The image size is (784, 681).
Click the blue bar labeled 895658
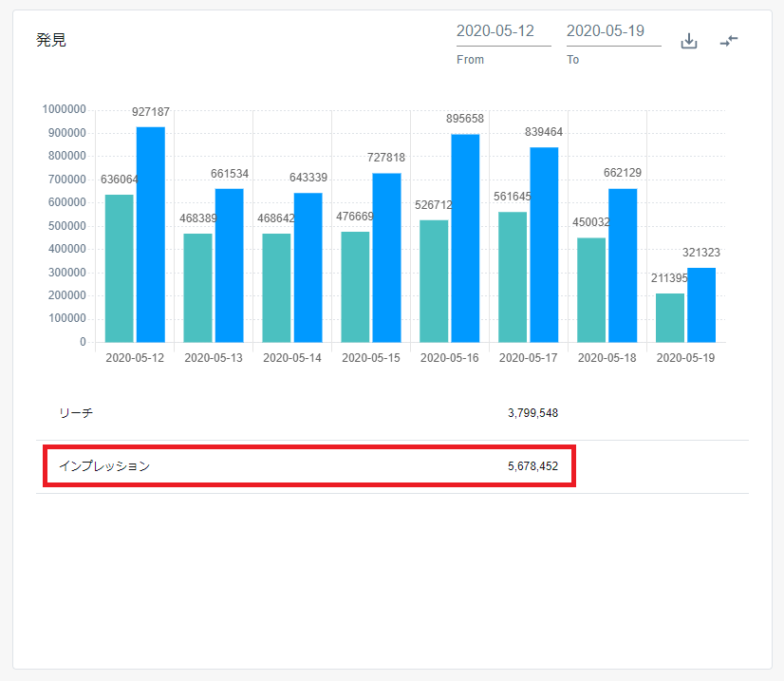click(465, 237)
